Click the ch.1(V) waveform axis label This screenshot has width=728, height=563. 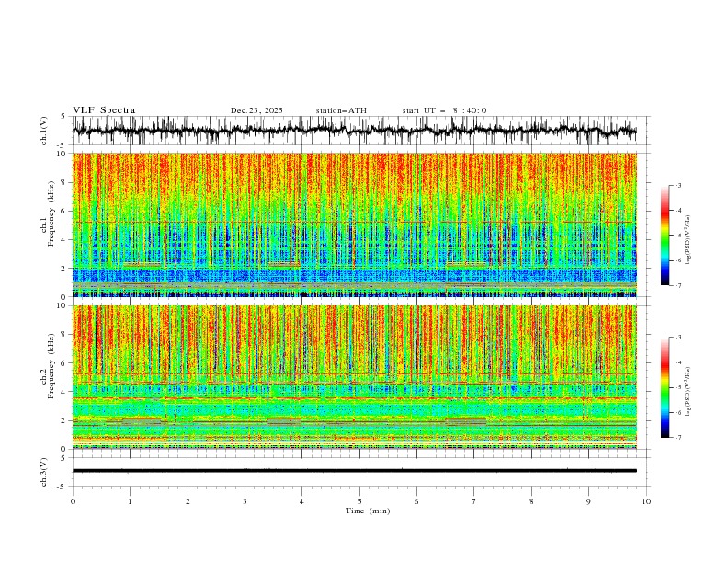(x=44, y=131)
